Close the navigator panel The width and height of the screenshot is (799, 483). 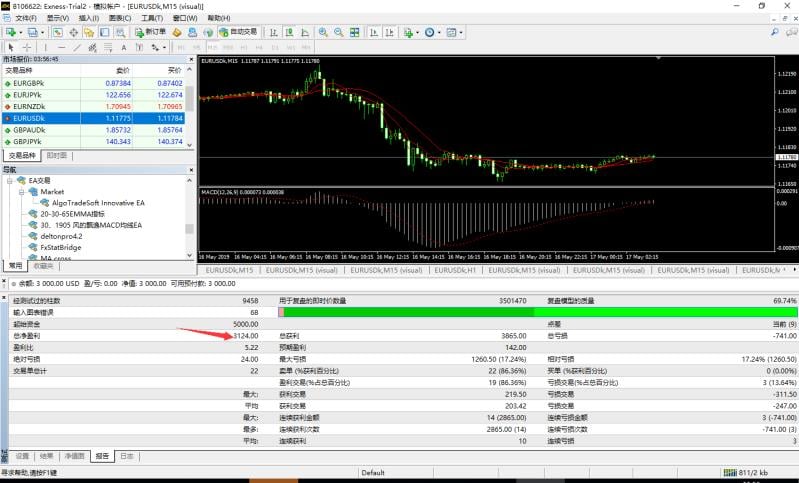click(191, 170)
